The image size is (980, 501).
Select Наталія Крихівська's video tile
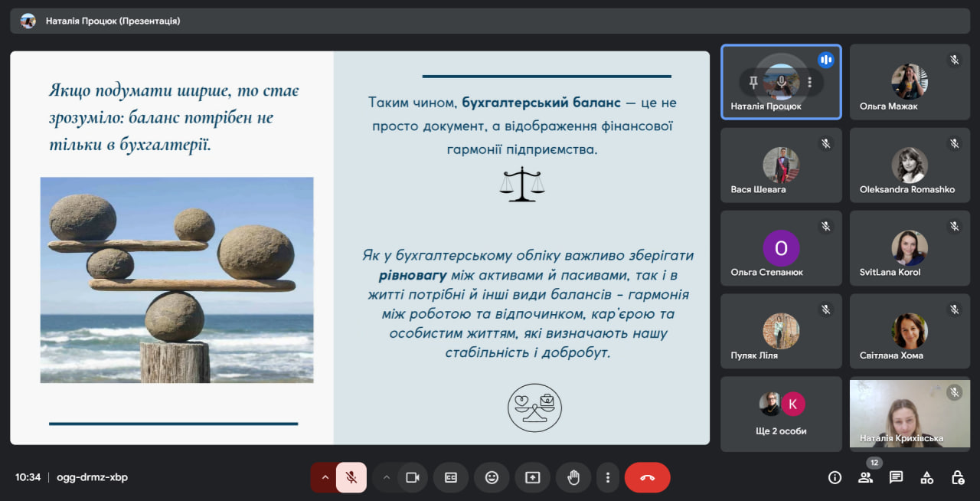910,414
